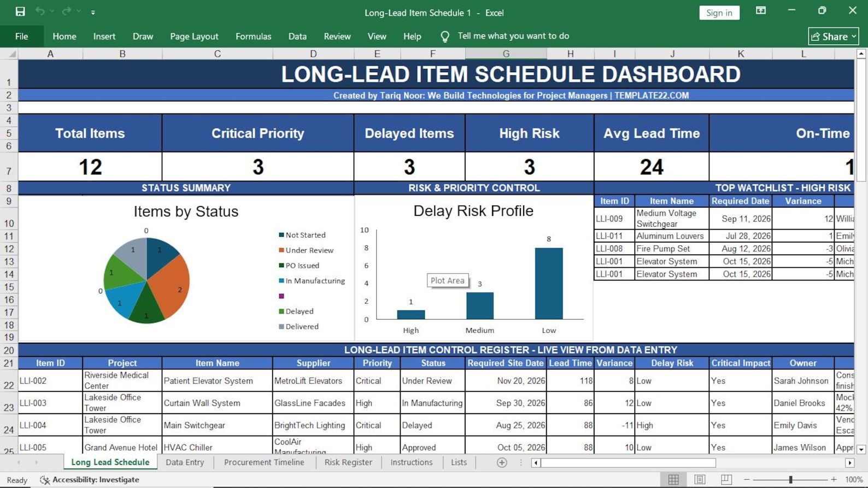Click the GlassLine Facades supplier cell

313,403
